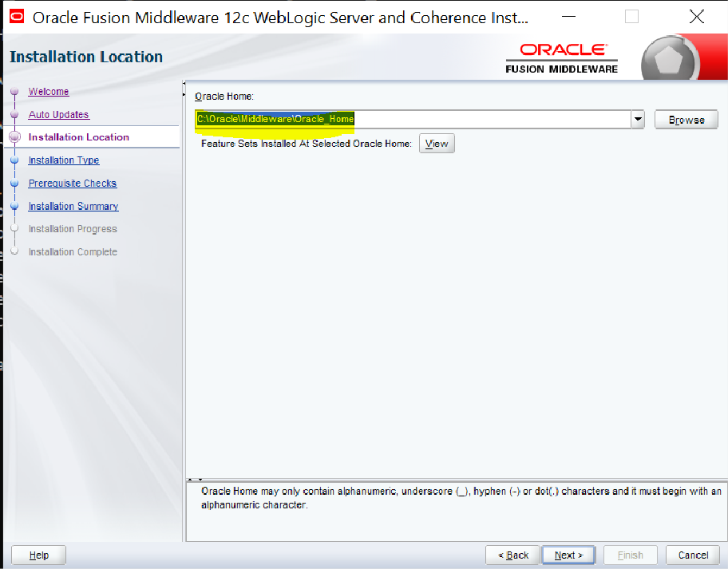This screenshot has height=569, width=728.
Task: Select the current-step marker beside Installation Location
Action: 14,137
